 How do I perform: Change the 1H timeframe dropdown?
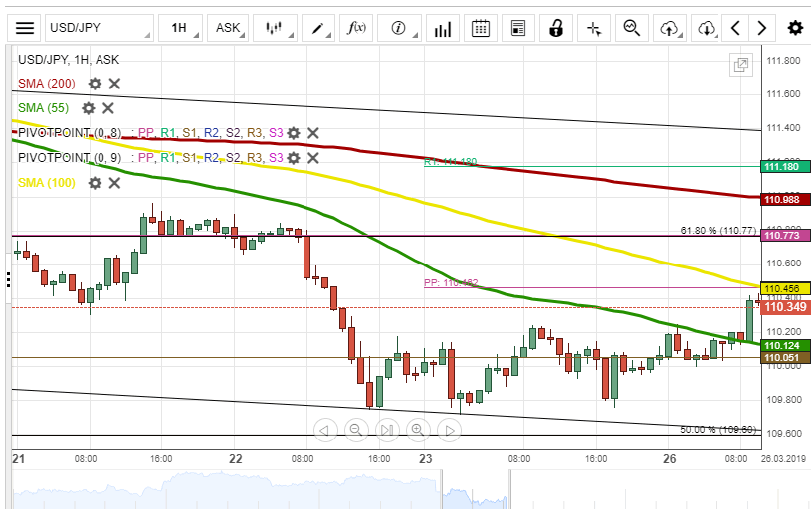coord(180,28)
